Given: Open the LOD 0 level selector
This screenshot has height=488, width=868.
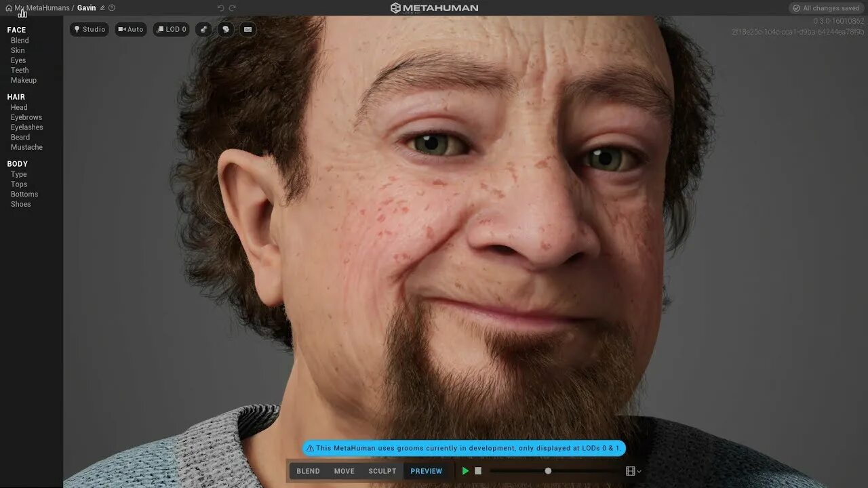Looking at the screenshot, I should (172, 30).
